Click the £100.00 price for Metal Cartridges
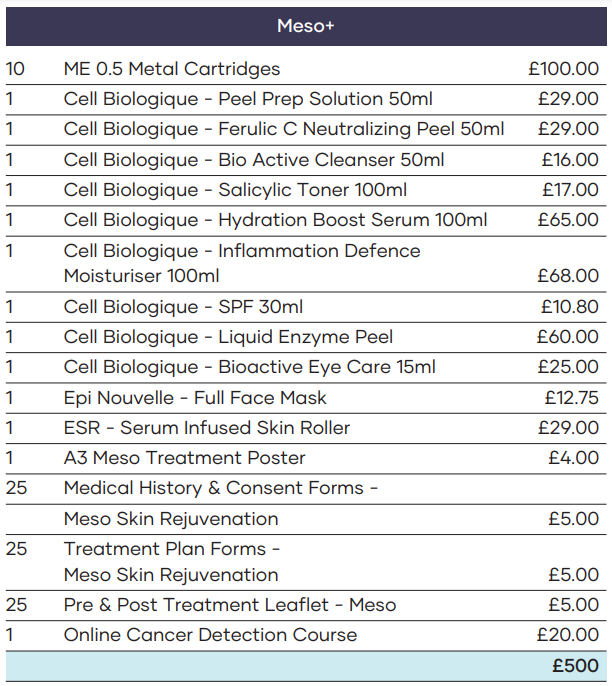The width and height of the screenshot is (612, 686). point(564,69)
